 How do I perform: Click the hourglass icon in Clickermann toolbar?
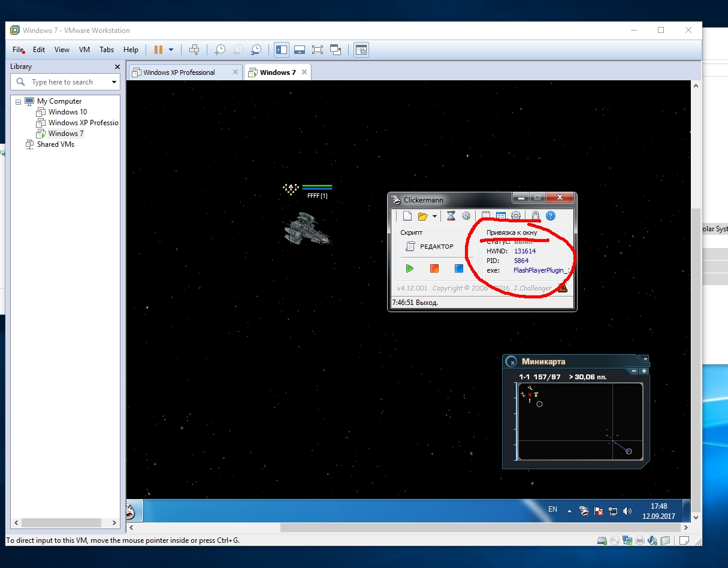[451, 216]
